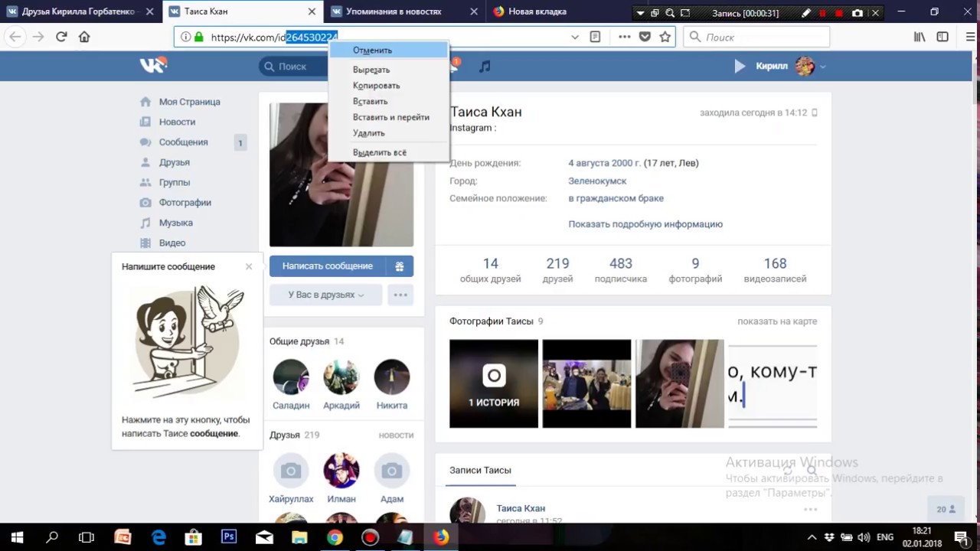Open profile actions three-dot button
The width and height of the screenshot is (980, 551).
(400, 295)
